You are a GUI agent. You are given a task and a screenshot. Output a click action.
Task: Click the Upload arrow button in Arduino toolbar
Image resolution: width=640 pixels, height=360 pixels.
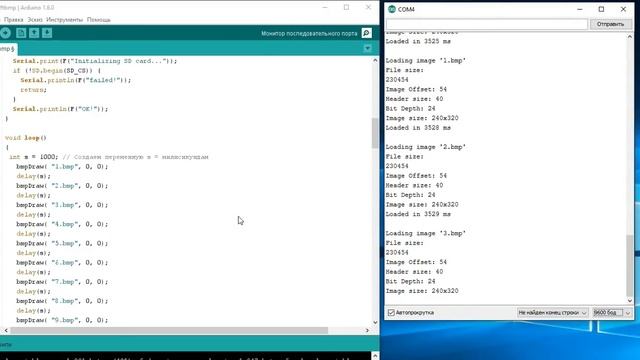click(x=5, y=33)
